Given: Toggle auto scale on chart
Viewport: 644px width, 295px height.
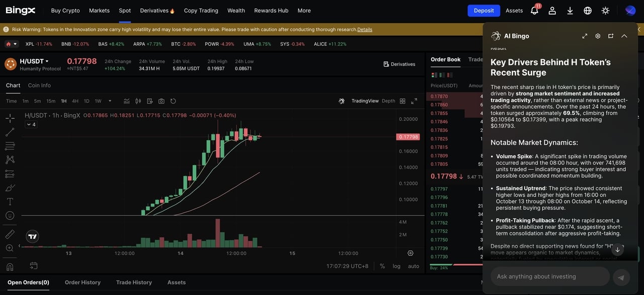Looking at the screenshot, I should tap(414, 266).
